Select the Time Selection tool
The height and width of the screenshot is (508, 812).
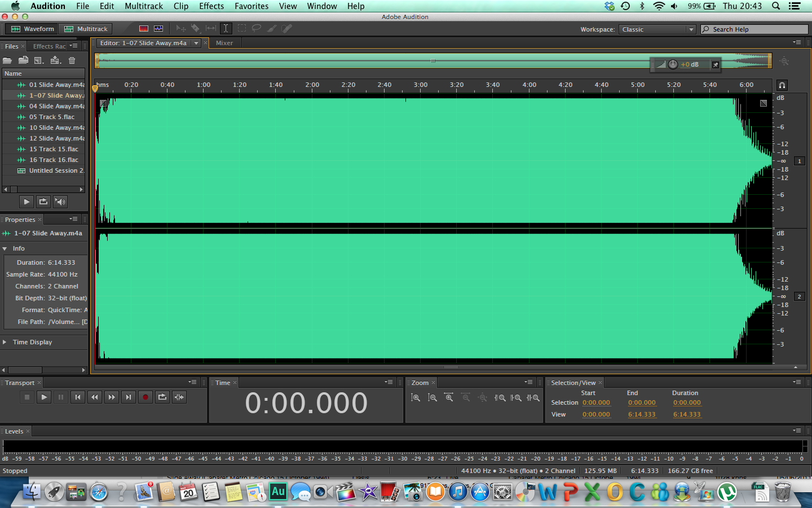pyautogui.click(x=226, y=28)
